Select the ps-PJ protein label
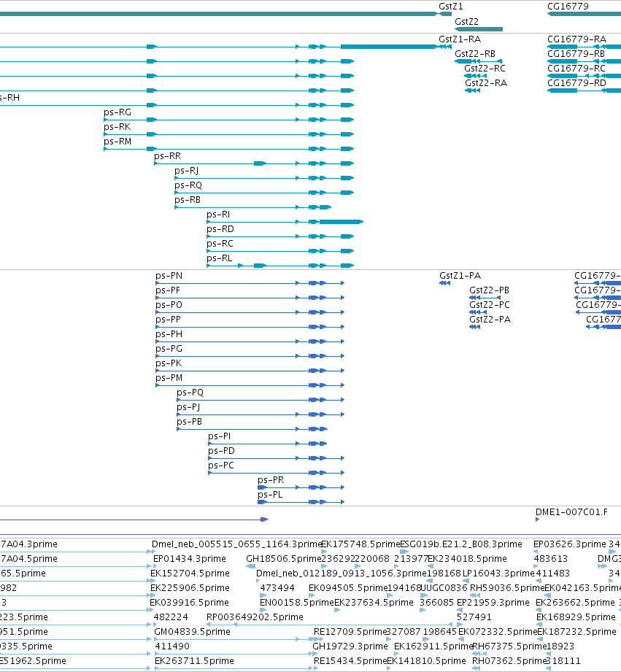 tap(188, 406)
